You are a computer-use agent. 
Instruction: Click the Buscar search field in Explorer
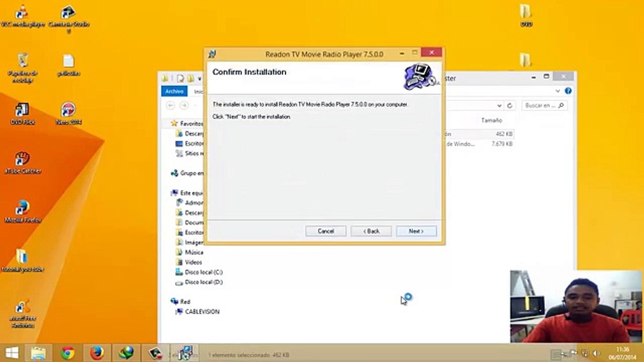coord(544,106)
